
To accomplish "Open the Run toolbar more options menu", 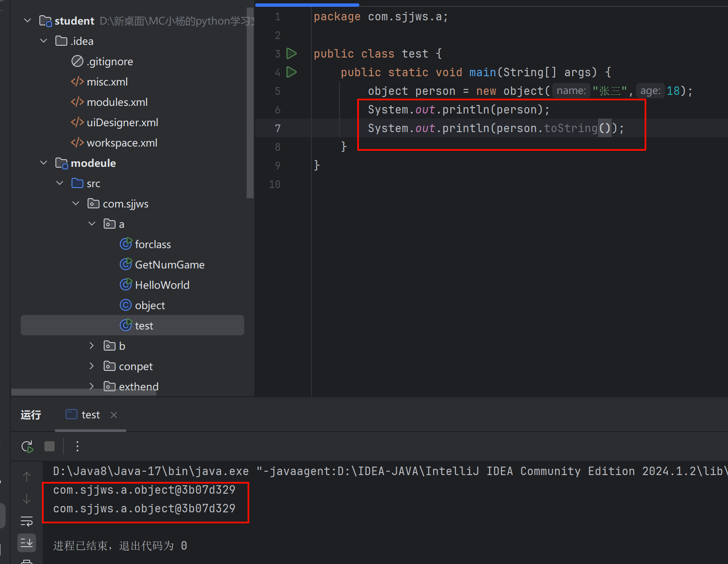I will point(77,446).
